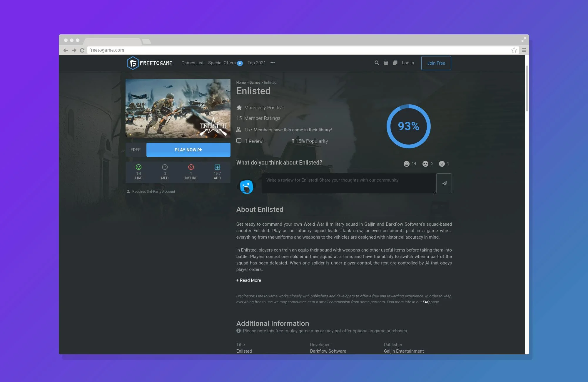588x382 pixels.
Task: Click the green Like smiley icon
Action: click(x=138, y=167)
